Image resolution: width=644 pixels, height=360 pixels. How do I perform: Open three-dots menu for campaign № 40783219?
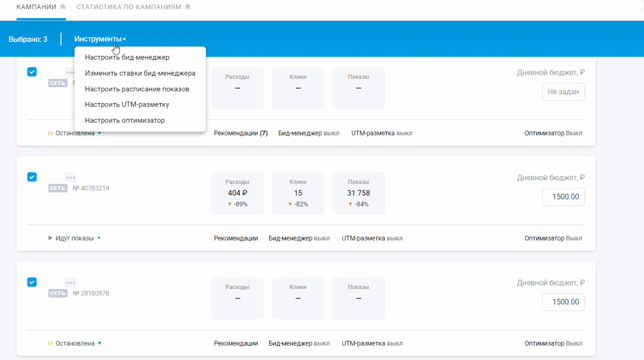[71, 177]
